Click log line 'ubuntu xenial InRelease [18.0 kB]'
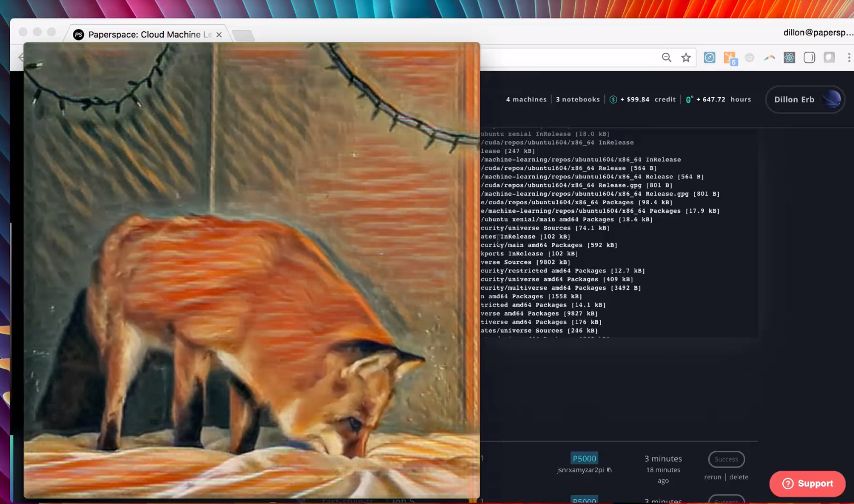854x504 pixels. (545, 134)
